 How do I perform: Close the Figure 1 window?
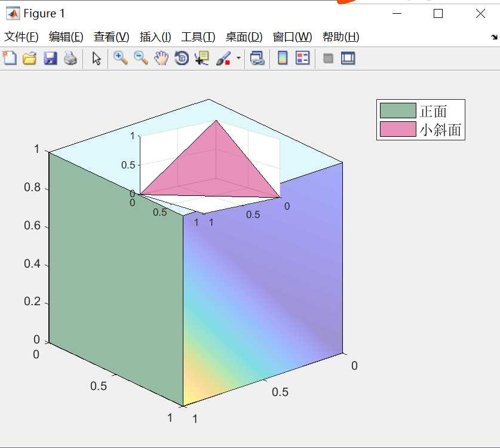480,13
